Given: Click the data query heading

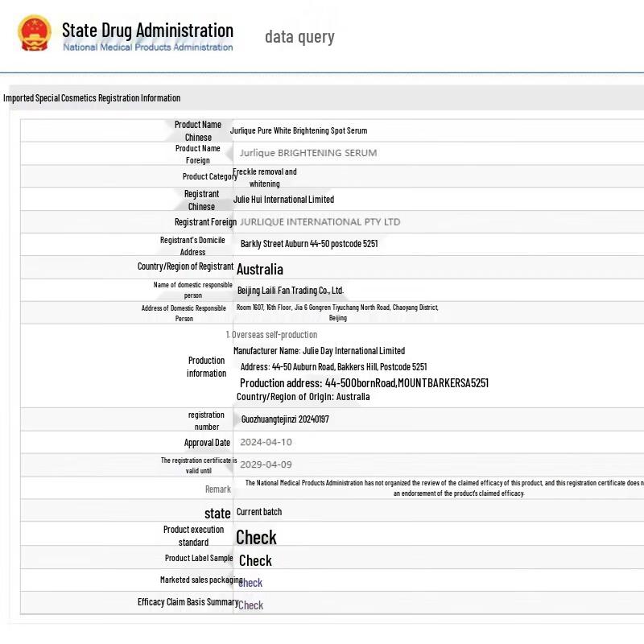Looking at the screenshot, I should pyautogui.click(x=299, y=37).
